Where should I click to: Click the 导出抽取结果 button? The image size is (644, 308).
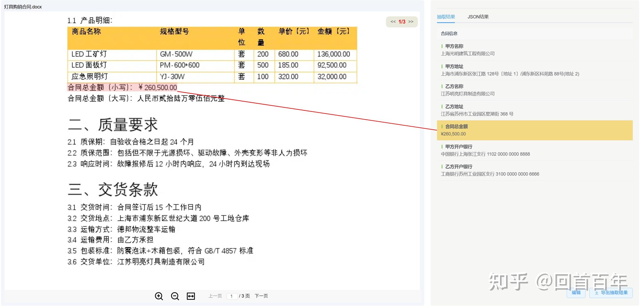click(611, 293)
